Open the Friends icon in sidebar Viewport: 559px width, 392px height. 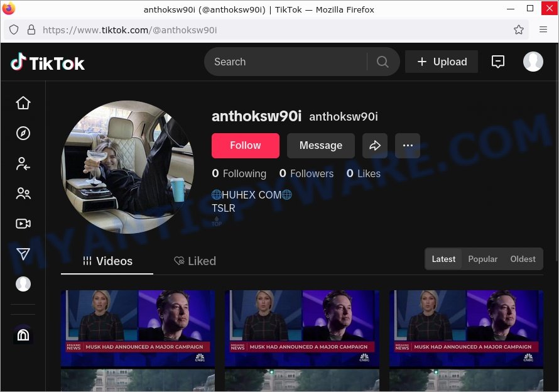[23, 193]
